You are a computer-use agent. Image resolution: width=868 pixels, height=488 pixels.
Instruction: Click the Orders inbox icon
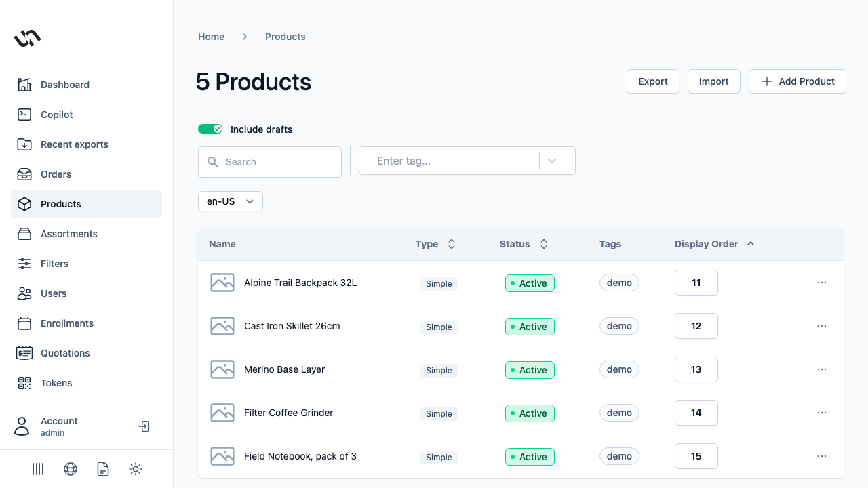pyautogui.click(x=24, y=174)
